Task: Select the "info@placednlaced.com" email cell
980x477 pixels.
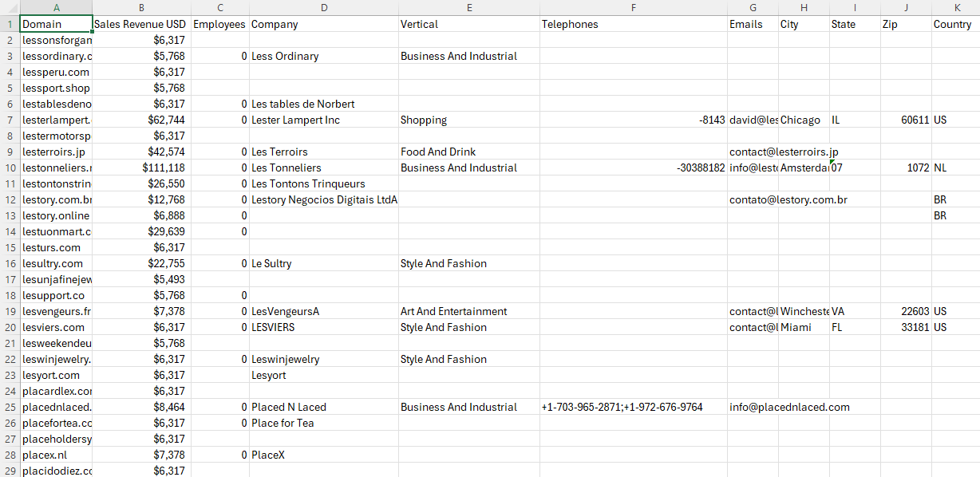Action: [752, 407]
